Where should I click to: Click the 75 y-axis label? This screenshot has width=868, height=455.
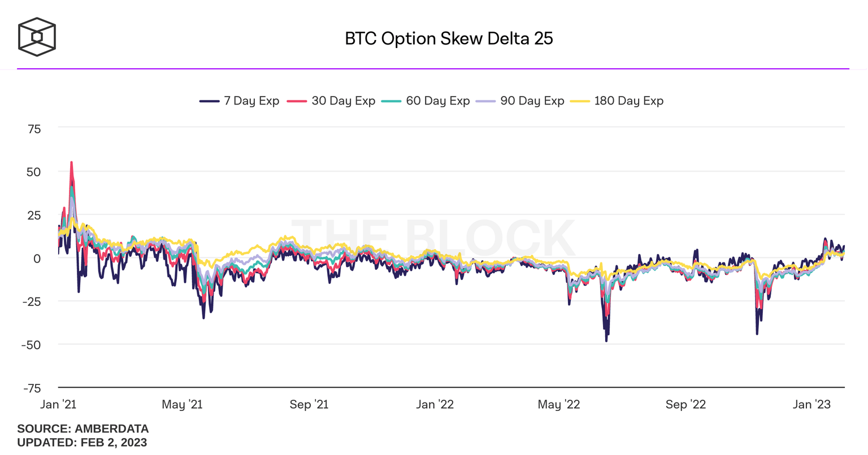(34, 129)
